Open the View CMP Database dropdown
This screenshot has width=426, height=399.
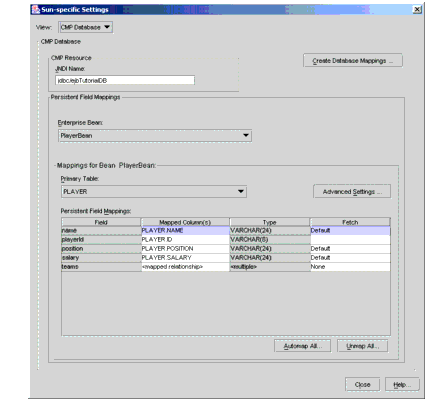point(86,27)
